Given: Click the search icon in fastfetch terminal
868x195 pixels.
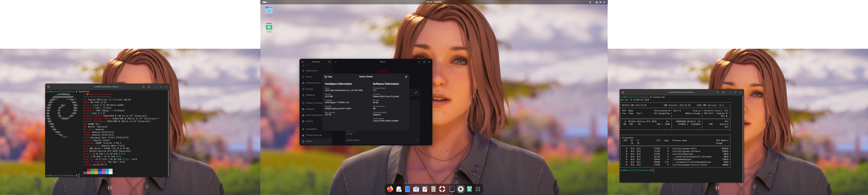Looking at the screenshot, I should pos(143,87).
